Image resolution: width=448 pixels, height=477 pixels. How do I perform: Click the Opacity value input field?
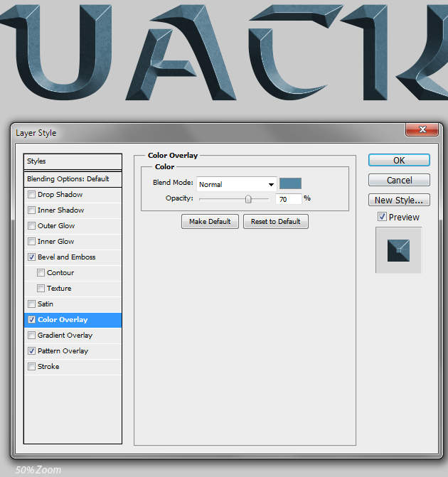[x=287, y=199]
